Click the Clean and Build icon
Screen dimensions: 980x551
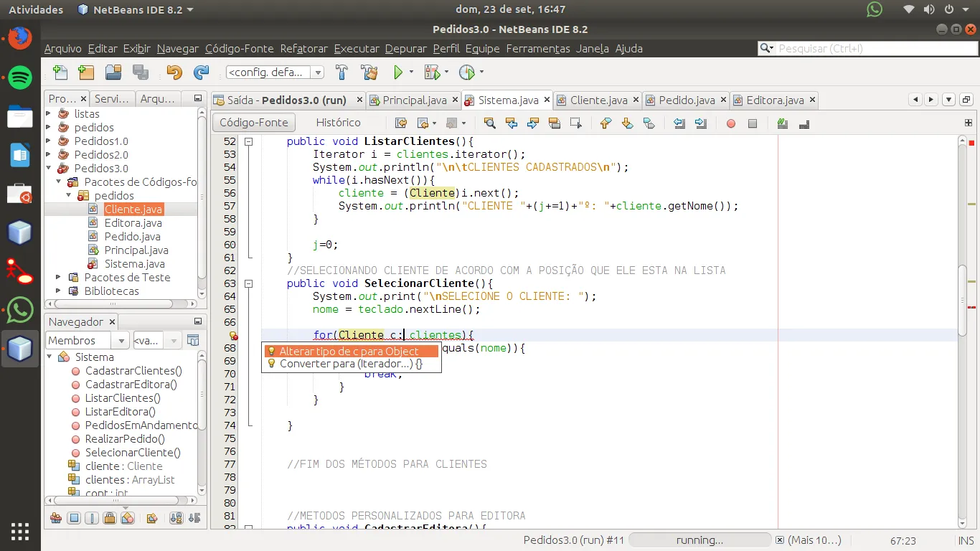pyautogui.click(x=369, y=72)
